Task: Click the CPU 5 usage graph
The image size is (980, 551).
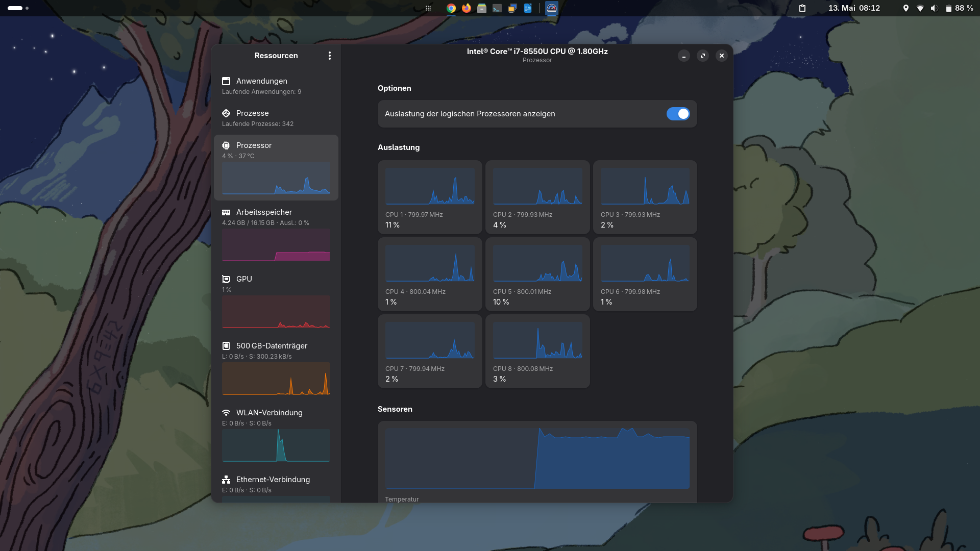Action: pos(537,263)
